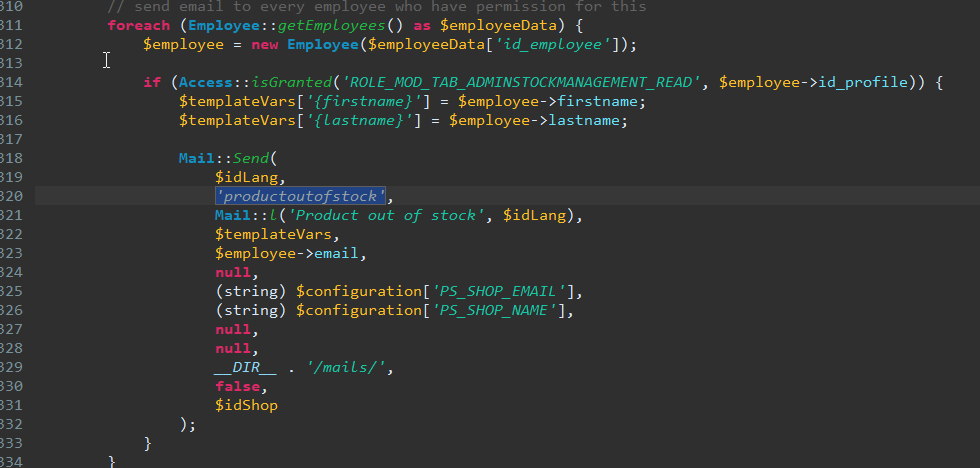Click $idLang argument on line 319
The height and width of the screenshot is (468, 980).
[246, 177]
